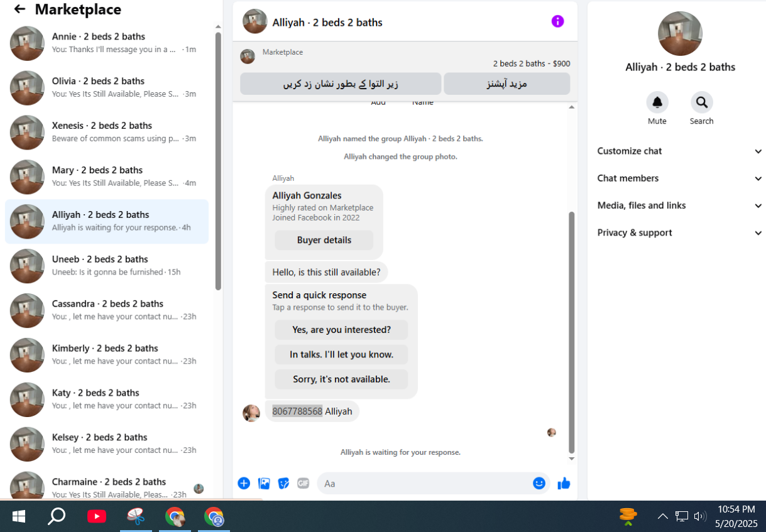The height and width of the screenshot is (532, 766).
Task: Open second Chrome profile taskbar icon
Action: coord(214,516)
